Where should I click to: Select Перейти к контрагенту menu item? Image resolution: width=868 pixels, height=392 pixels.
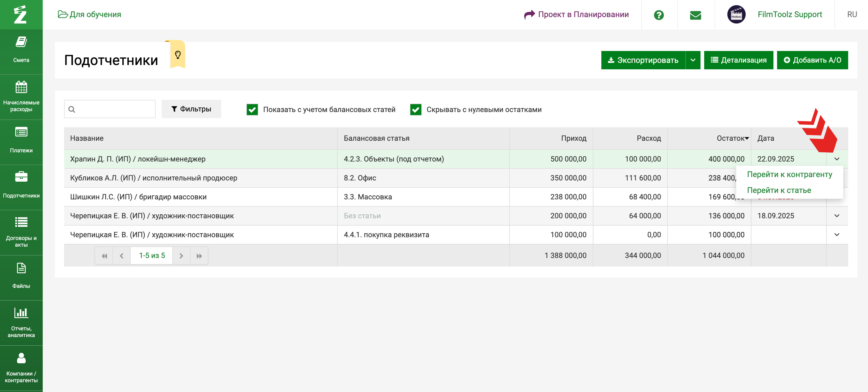tap(789, 174)
